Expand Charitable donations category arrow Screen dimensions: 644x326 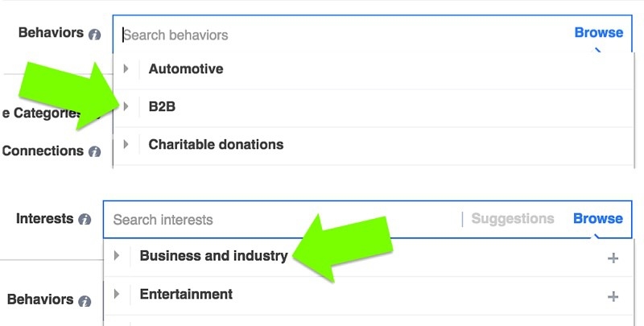126,144
